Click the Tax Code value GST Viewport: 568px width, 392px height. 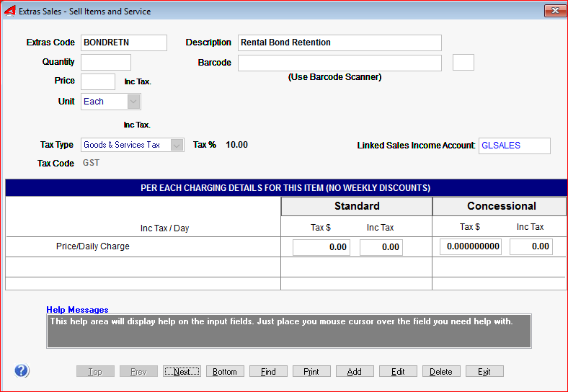point(91,163)
